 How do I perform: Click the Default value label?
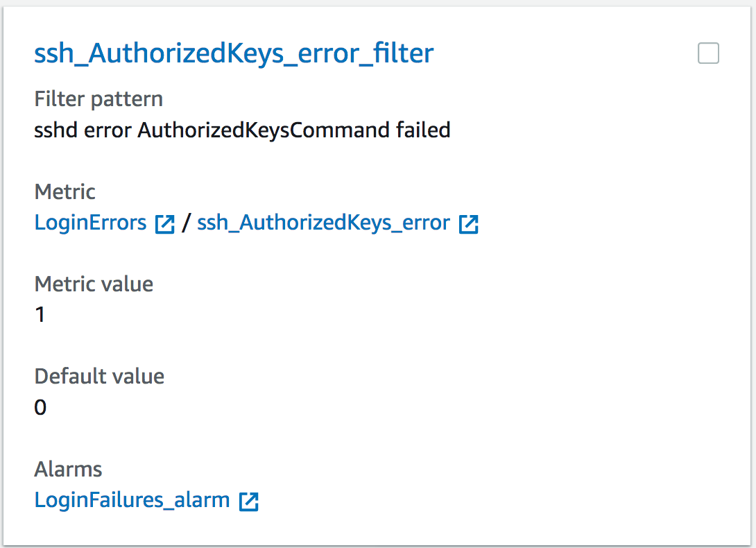point(99,377)
